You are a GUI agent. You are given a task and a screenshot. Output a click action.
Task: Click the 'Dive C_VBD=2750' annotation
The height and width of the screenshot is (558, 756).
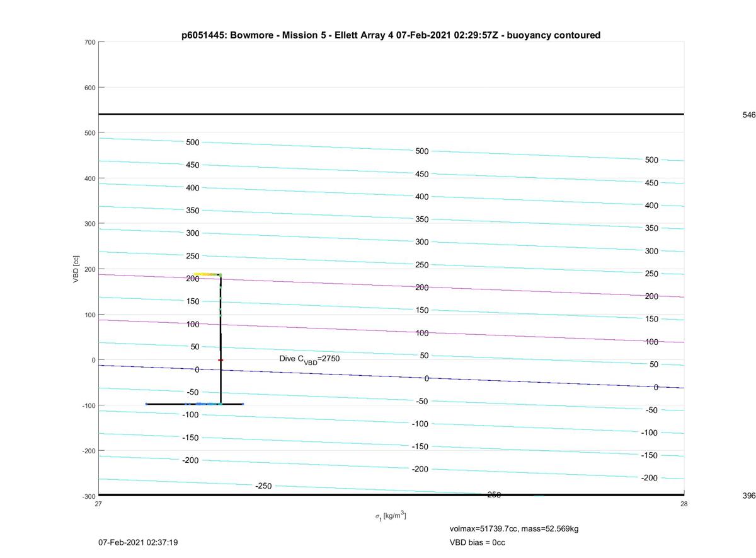pyautogui.click(x=310, y=359)
